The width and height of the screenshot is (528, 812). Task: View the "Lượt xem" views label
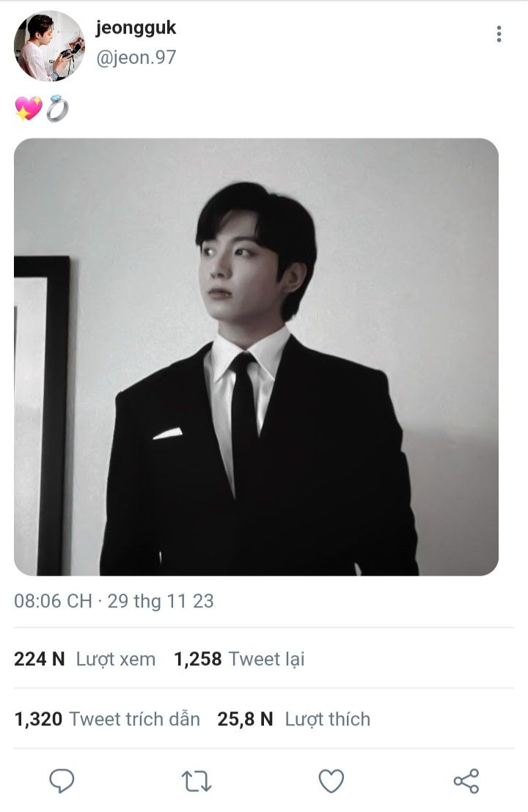[116, 659]
